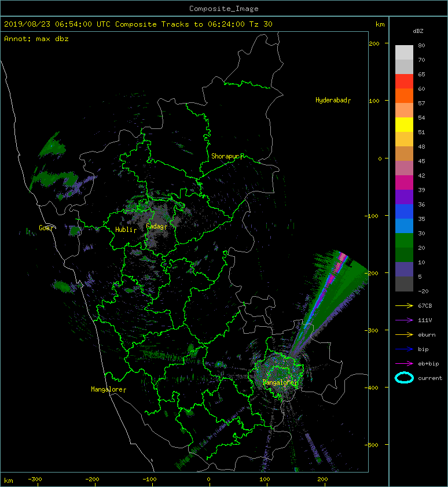The image size is (448, 487).
Task: Select the dark gray -20 to 5 swatch
Action: 404,283
